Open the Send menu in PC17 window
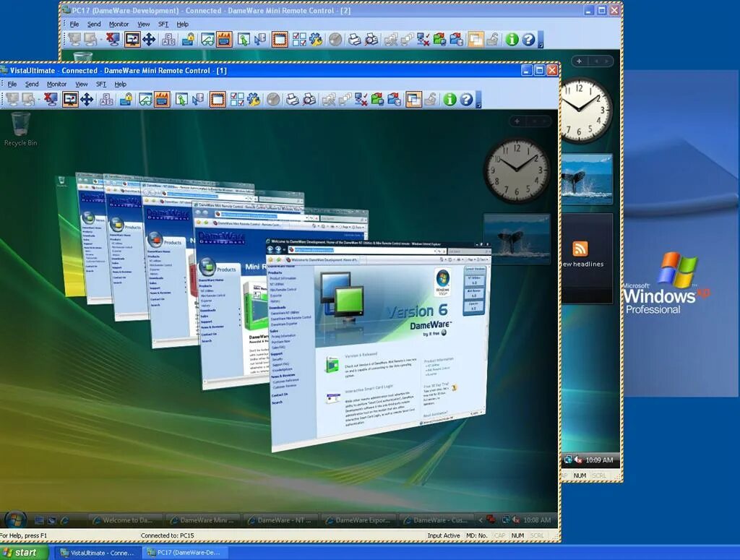740x560 pixels. point(94,24)
